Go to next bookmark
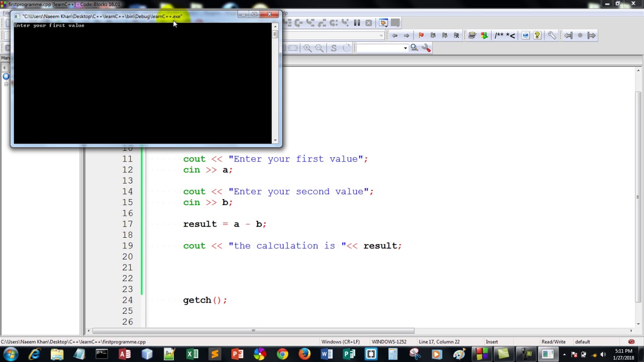This screenshot has height=362, width=644. pos(445,35)
